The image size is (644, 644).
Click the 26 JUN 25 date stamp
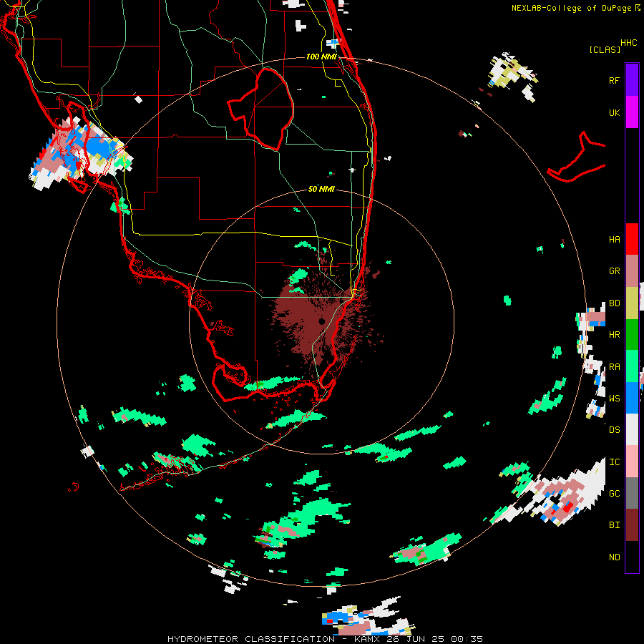pos(416,639)
